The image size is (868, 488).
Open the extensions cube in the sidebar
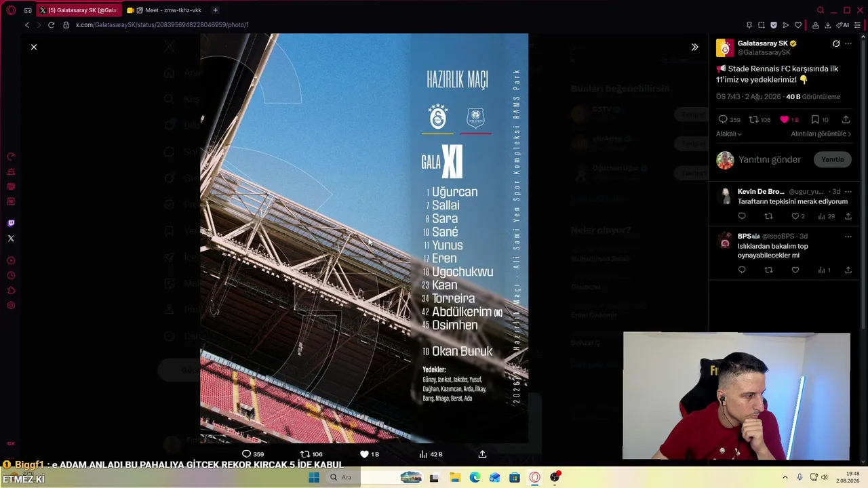(x=11, y=290)
